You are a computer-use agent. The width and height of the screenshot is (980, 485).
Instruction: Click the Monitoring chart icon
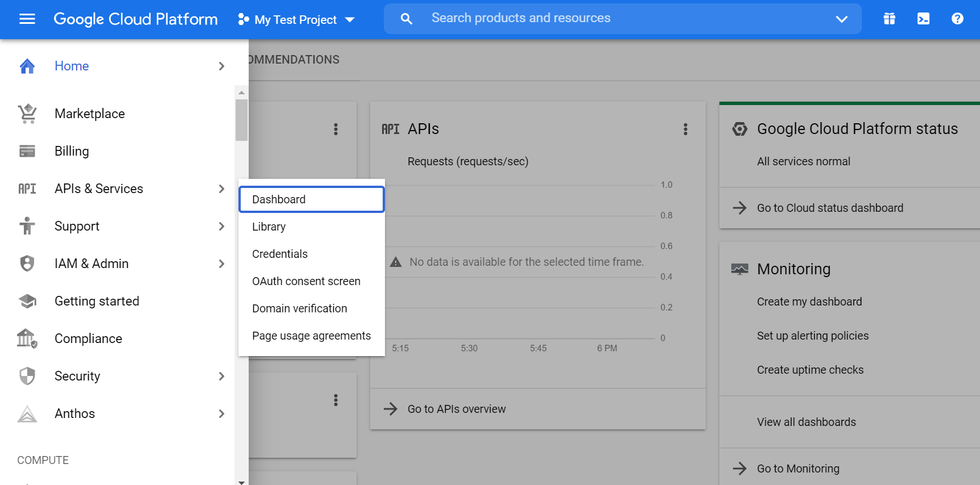(x=740, y=269)
